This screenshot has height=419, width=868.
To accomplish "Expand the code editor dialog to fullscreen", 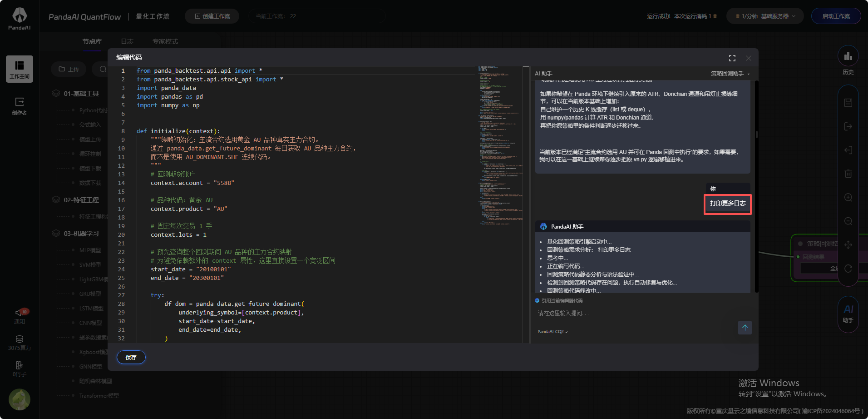I will (x=732, y=58).
